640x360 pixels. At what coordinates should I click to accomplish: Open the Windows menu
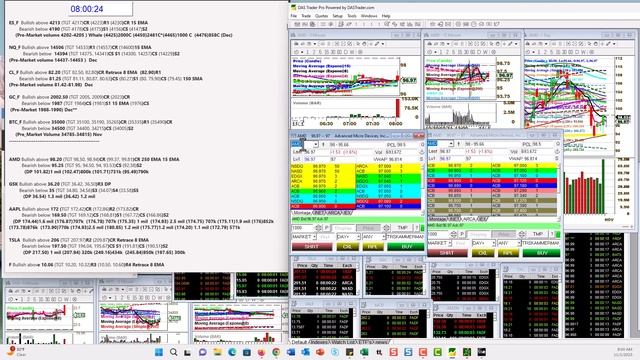point(369,16)
